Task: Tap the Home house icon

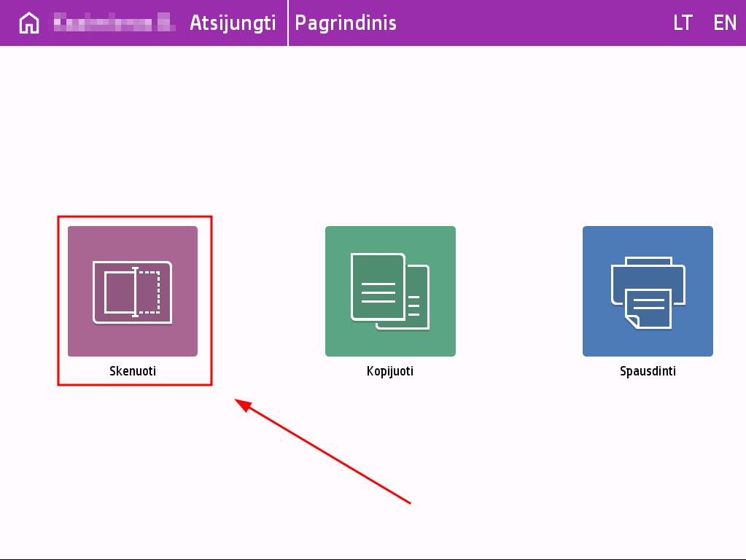Action: coord(28,23)
